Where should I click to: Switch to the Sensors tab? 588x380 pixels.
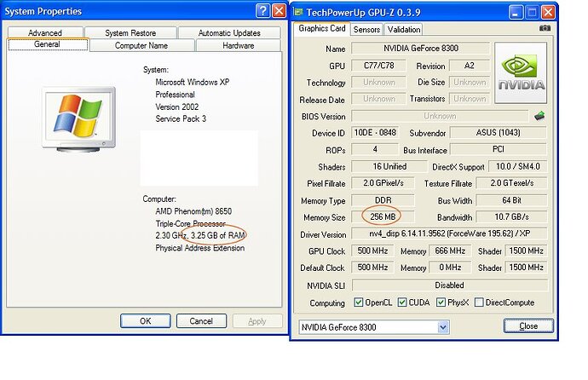[366, 29]
